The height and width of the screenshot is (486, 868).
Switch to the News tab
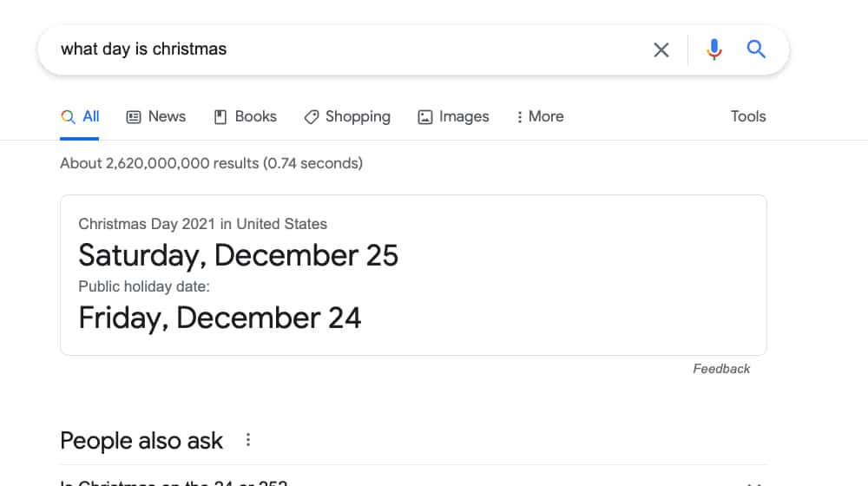pos(156,117)
